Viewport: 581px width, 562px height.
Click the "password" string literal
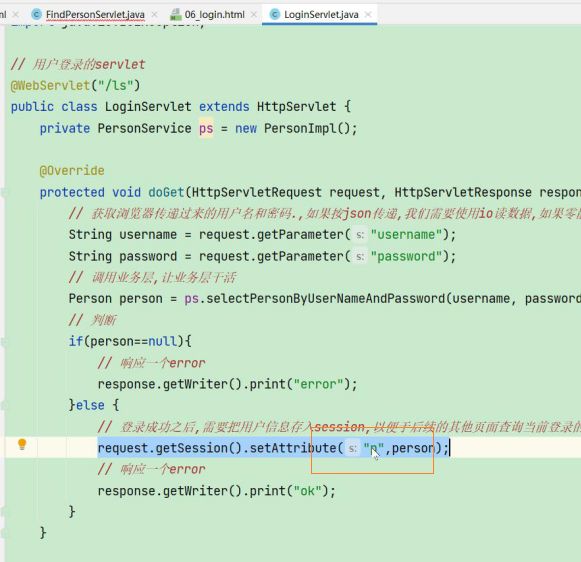(406, 256)
